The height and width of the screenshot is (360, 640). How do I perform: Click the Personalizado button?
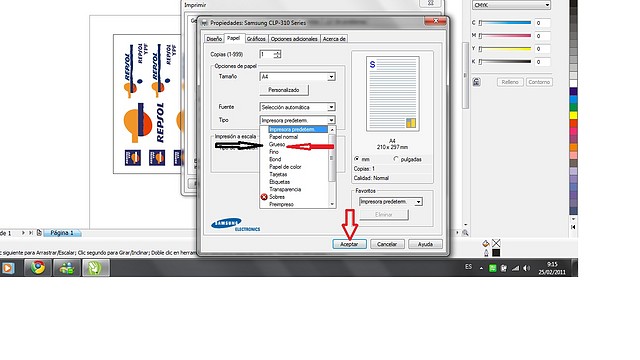pos(284,90)
